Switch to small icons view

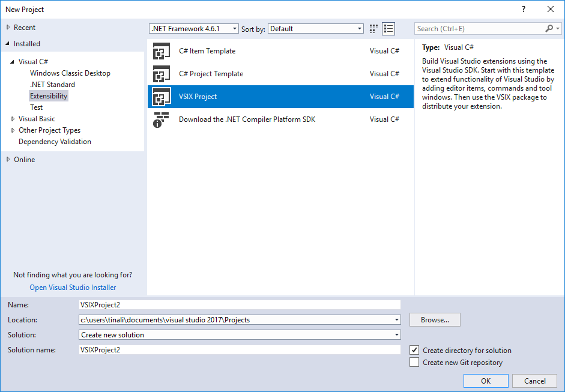coord(373,28)
